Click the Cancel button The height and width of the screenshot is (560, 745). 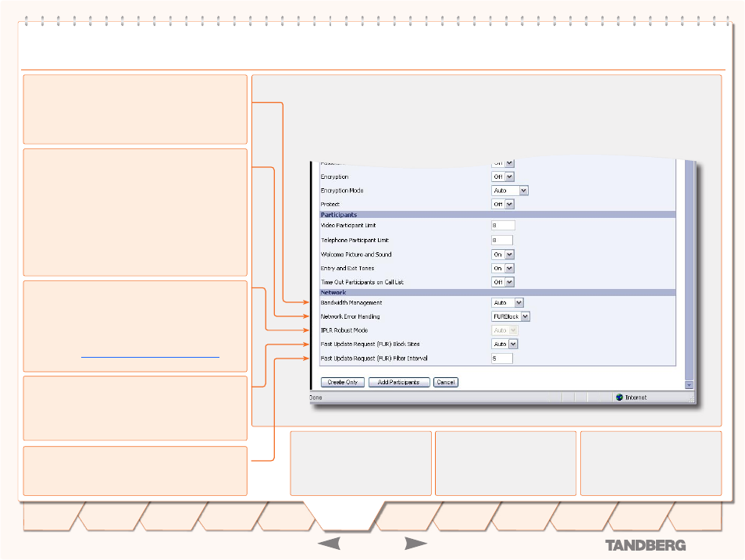446,382
